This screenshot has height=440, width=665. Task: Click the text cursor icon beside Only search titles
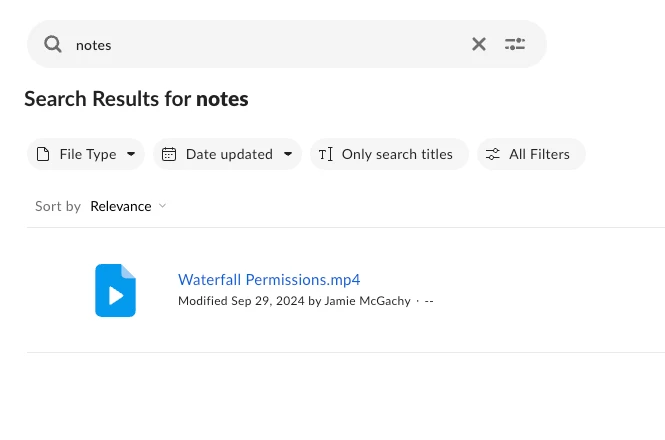(x=325, y=154)
